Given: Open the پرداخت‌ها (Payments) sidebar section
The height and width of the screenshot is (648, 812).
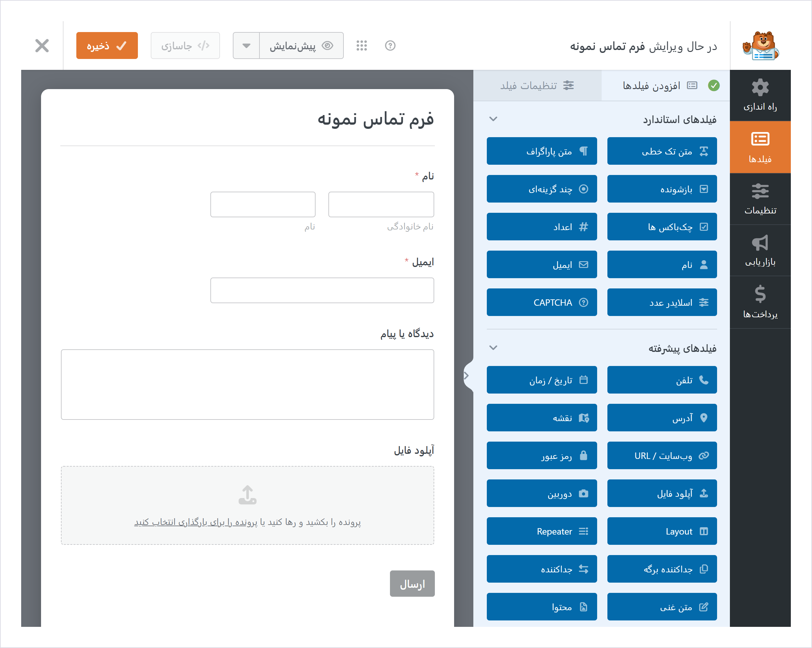Looking at the screenshot, I should point(760,303).
